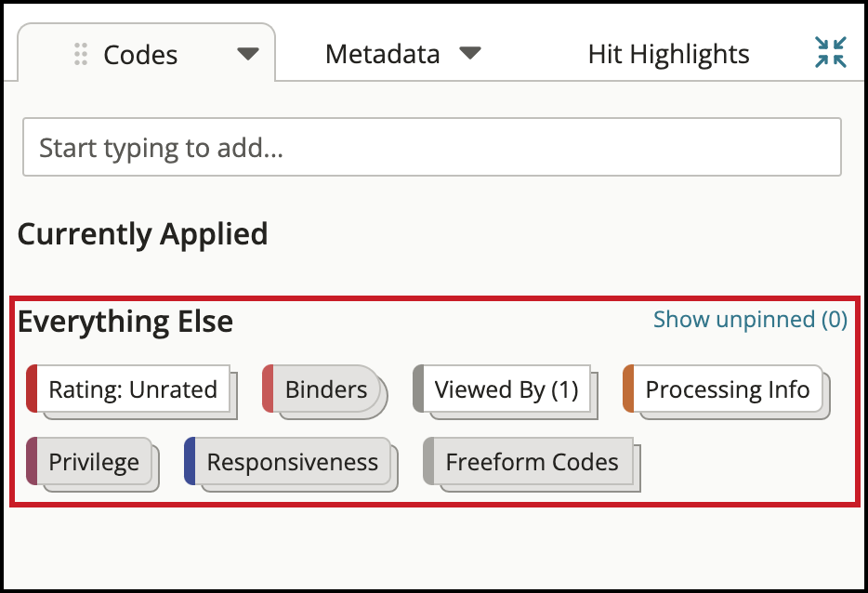This screenshot has width=868, height=593.
Task: Expand the Responsiveness code group
Action: click(292, 462)
